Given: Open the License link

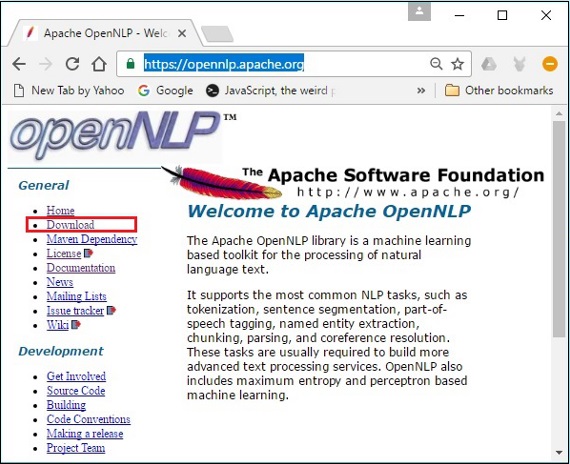Looking at the screenshot, I should (64, 253).
